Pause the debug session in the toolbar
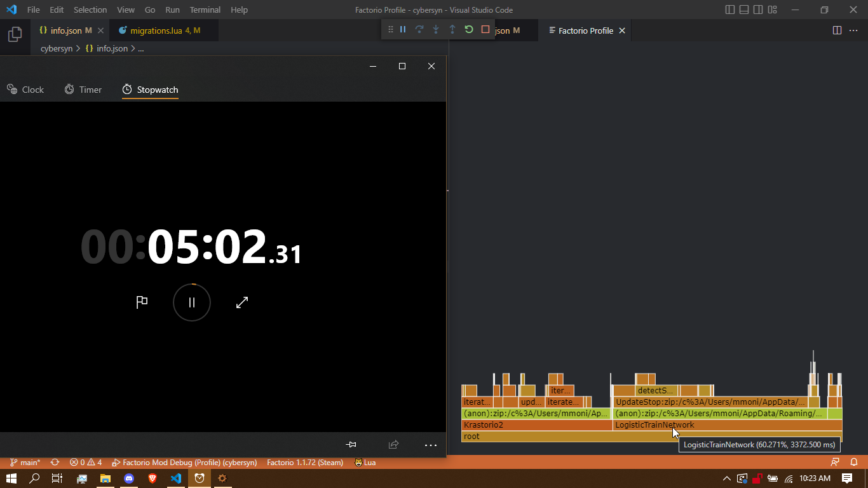The image size is (868, 488). 403,30
